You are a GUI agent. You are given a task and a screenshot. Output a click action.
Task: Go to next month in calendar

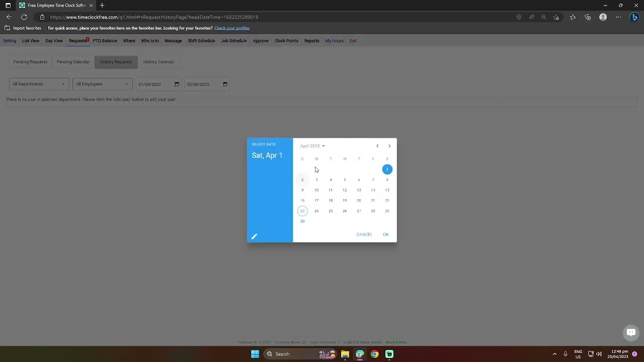coord(389,146)
